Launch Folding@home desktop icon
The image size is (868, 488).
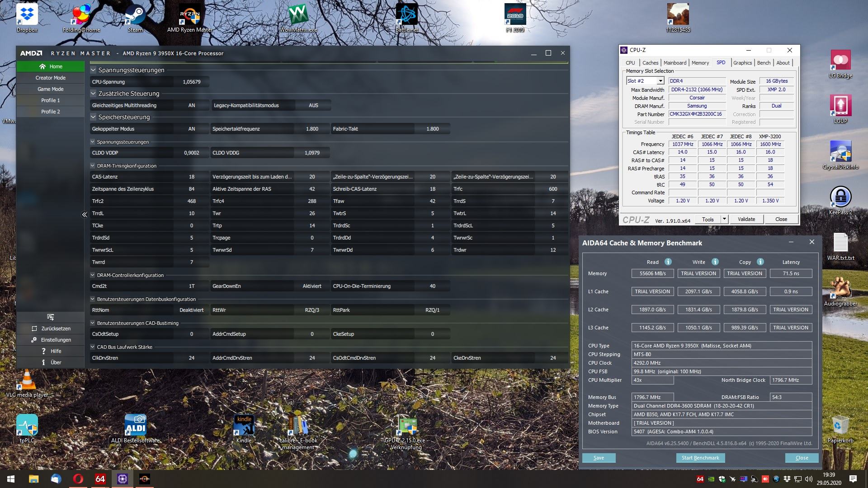point(81,18)
